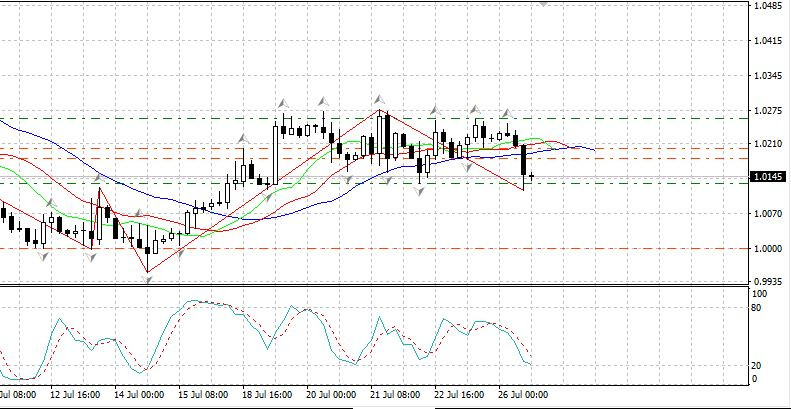Click the 14 Jul 00:00 time label
The width and height of the screenshot is (791, 409).
[139, 395]
